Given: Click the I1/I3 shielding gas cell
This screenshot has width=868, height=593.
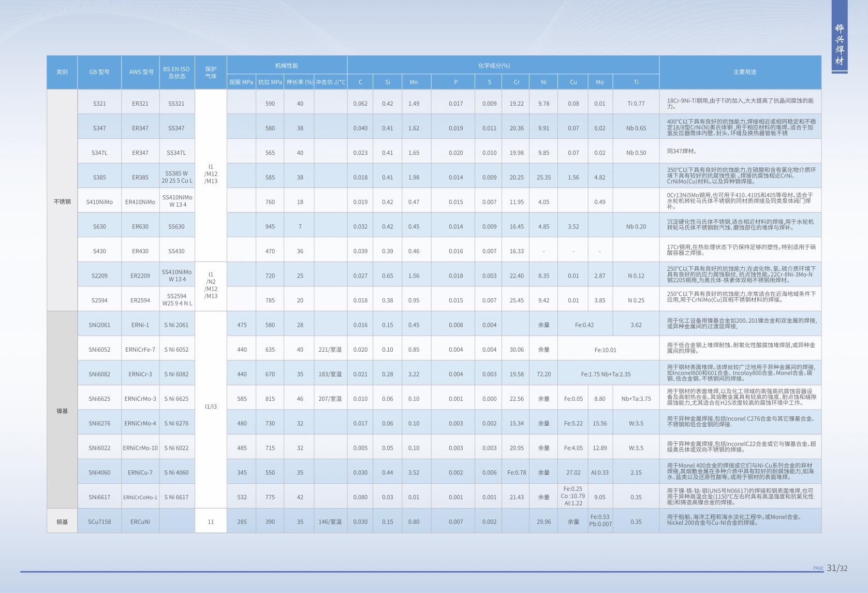Looking at the screenshot, I should coord(211,407).
